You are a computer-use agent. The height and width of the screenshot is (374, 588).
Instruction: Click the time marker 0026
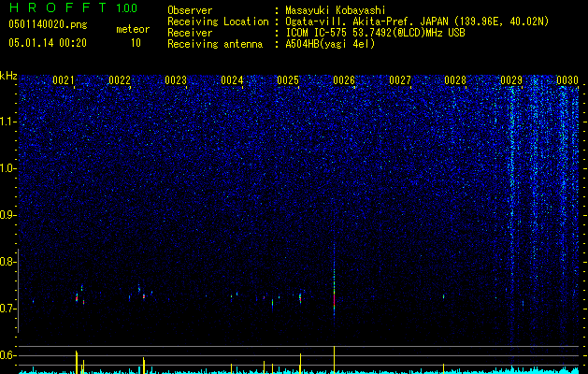[x=344, y=79]
